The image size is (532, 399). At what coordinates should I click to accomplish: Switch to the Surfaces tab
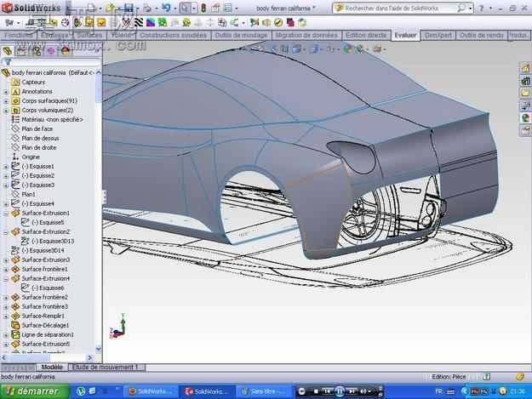tap(89, 35)
